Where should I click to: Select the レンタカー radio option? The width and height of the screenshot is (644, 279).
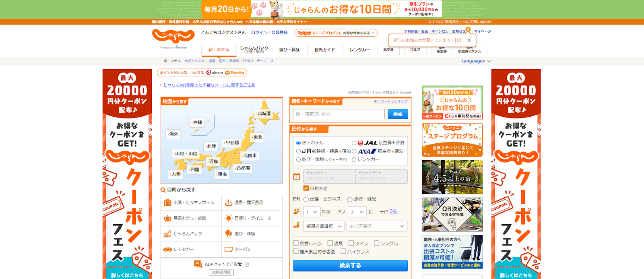coord(354,159)
